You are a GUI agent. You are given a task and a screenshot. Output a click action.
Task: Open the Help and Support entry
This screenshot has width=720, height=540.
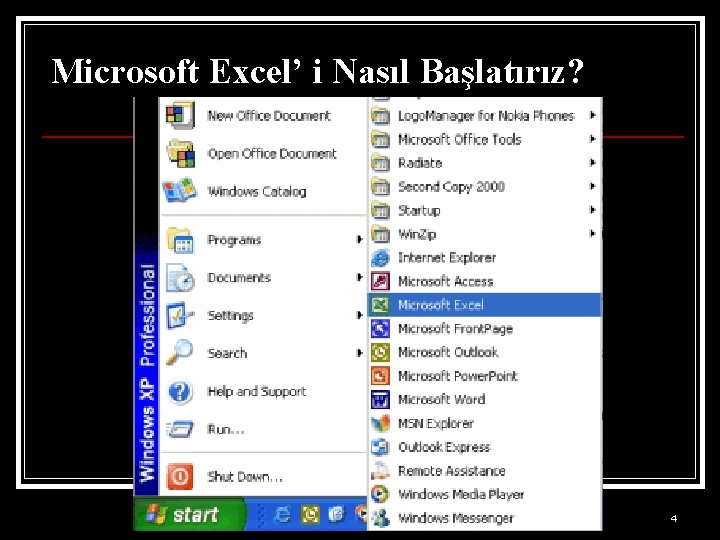264,392
